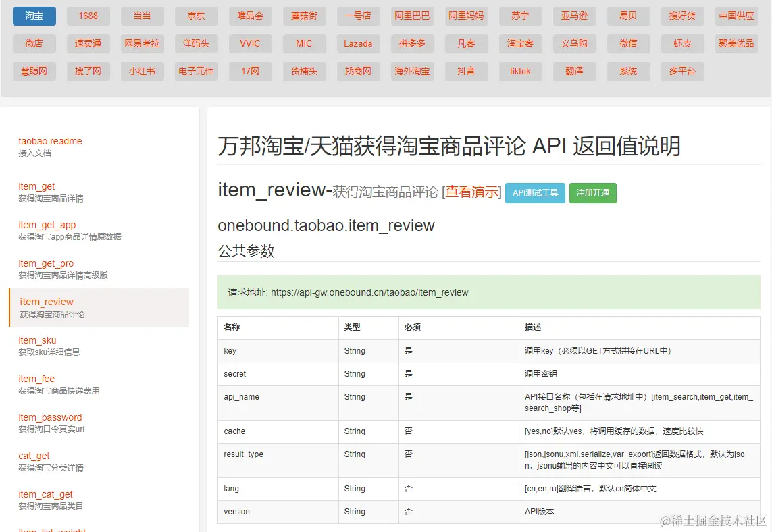The height and width of the screenshot is (532, 772).
Task: Click the result_type parameter cell
Action: point(278,460)
